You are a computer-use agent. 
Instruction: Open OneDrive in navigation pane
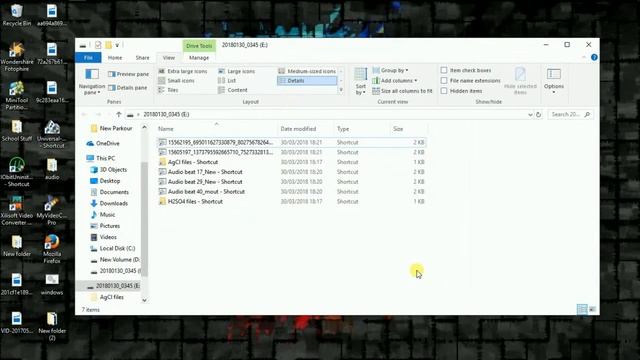[103, 143]
